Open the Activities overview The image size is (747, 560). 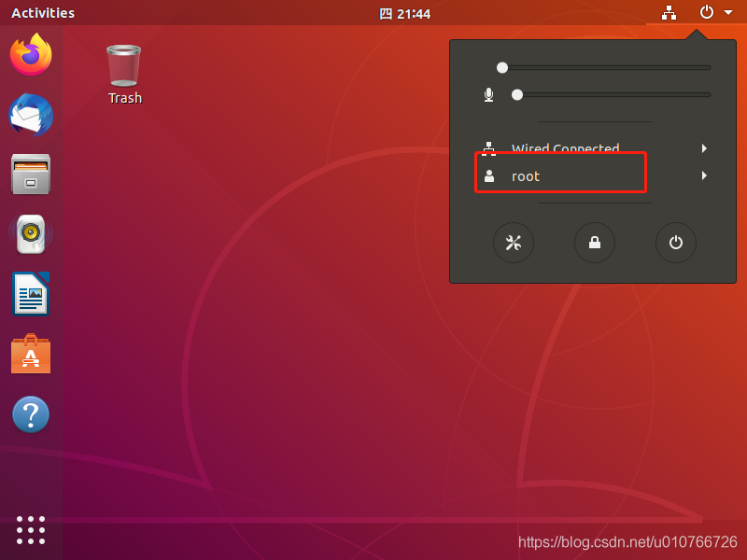43,13
